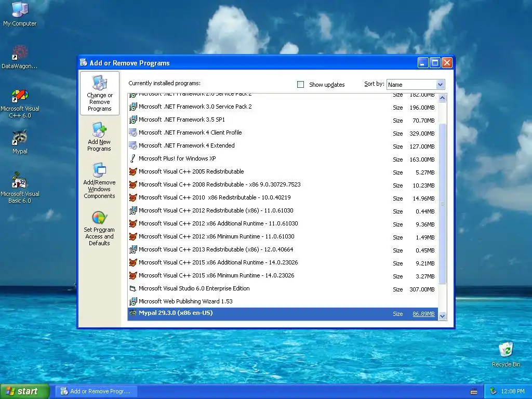Click the scroll down arrow of program list
The width and height of the screenshot is (532, 399).
442,316
